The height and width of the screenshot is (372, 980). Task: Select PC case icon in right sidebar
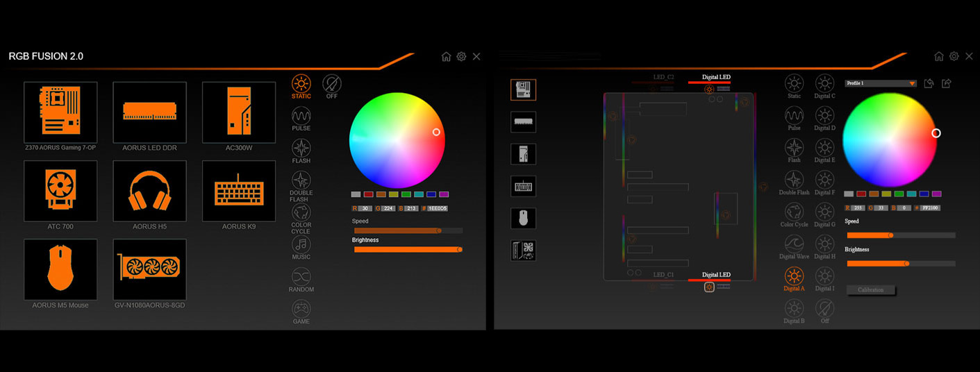tap(523, 153)
